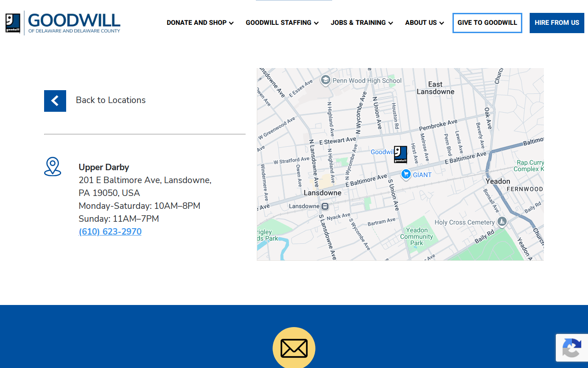The width and height of the screenshot is (588, 368).
Task: Click the FERNWOOD label on map
Action: [x=525, y=189]
